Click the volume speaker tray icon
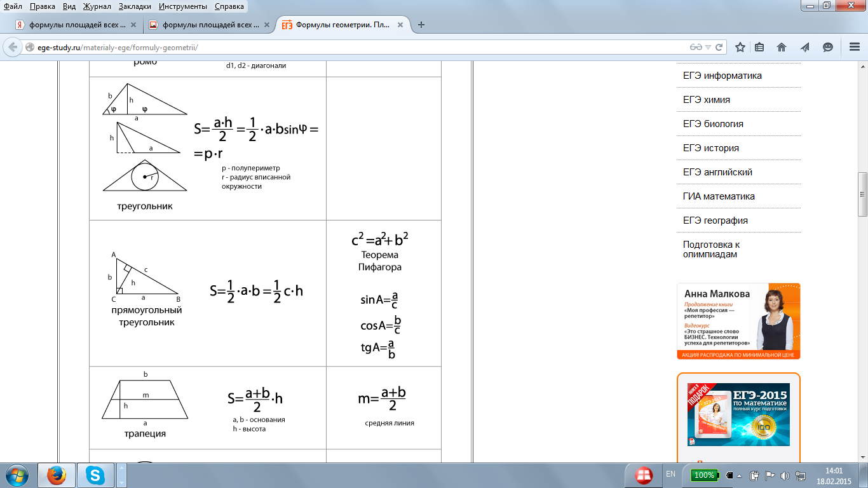Viewport: 868px width, 488px height. coord(784,475)
